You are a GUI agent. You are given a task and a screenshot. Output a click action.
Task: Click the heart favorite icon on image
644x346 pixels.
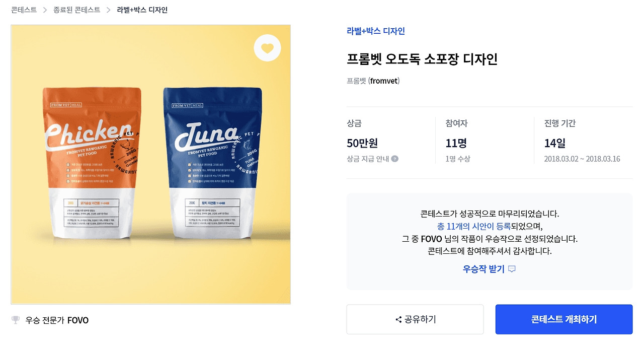[268, 48]
